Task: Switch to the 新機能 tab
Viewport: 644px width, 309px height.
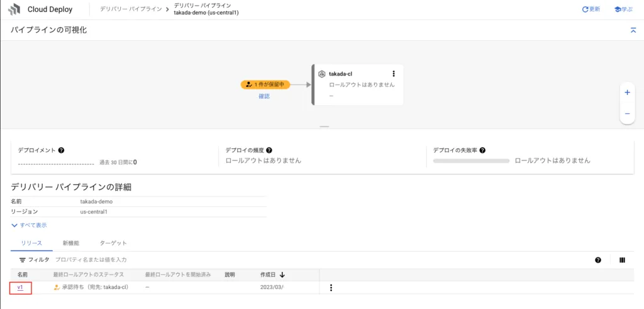Action: (x=71, y=243)
